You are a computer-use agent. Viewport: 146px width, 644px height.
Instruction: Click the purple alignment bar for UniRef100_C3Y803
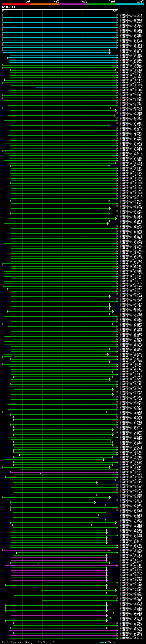(64, 472)
